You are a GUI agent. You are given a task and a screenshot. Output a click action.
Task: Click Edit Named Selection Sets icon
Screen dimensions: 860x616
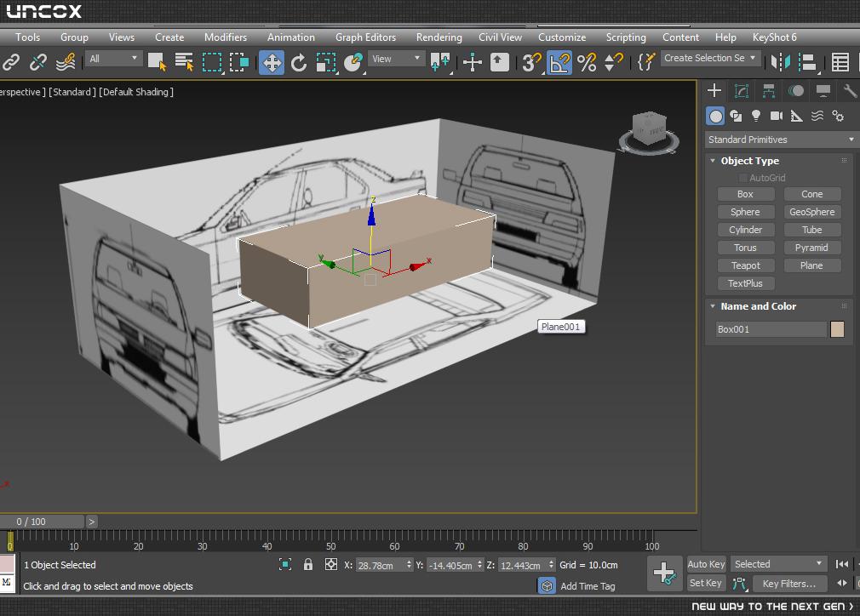coord(646,62)
